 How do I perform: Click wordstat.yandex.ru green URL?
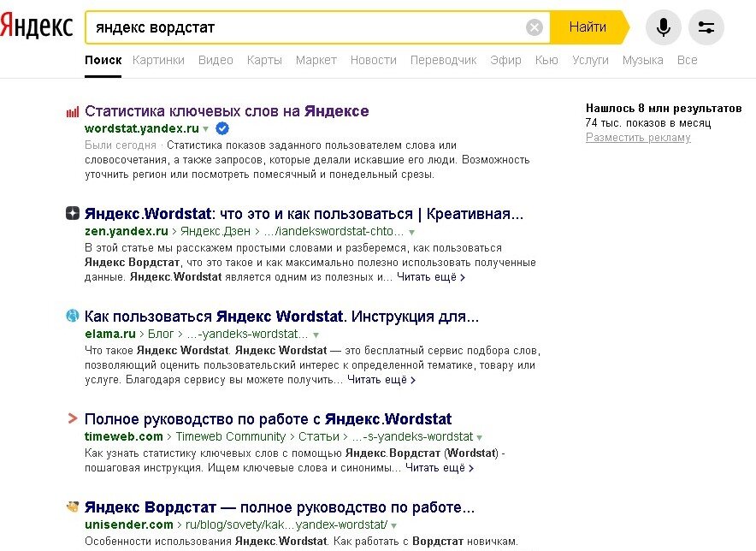142,128
